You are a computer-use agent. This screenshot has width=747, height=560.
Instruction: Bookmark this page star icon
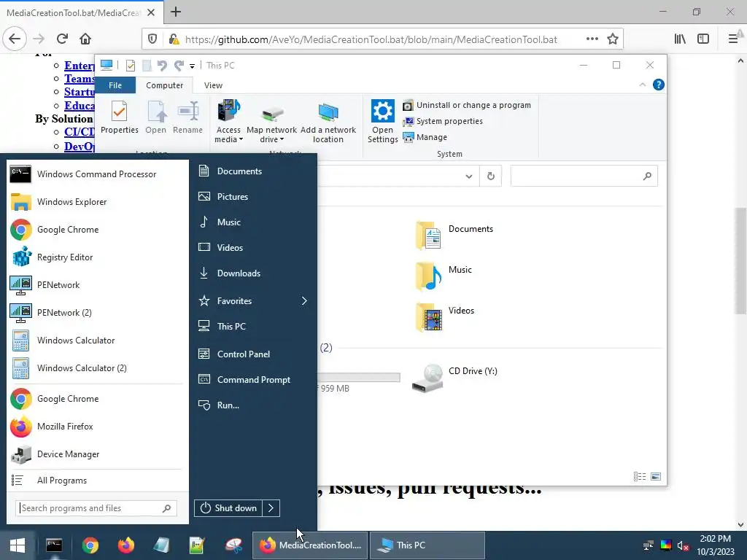(613, 39)
